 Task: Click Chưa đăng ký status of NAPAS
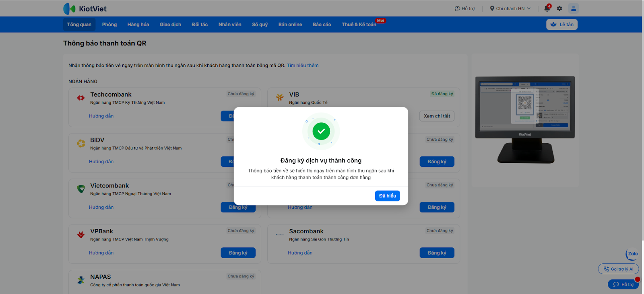[241, 276]
